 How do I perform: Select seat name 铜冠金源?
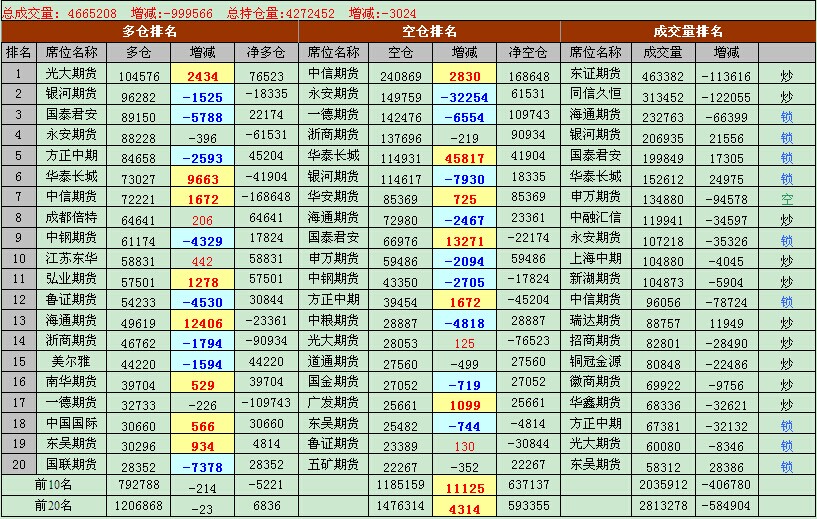point(596,361)
